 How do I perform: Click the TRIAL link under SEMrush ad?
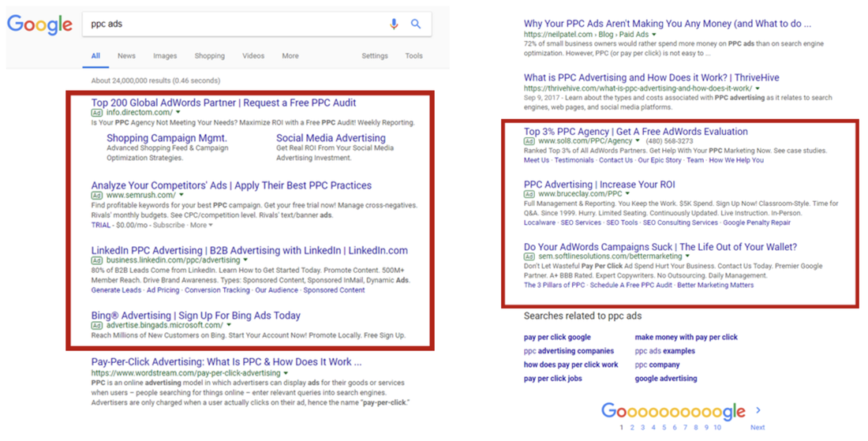101,225
